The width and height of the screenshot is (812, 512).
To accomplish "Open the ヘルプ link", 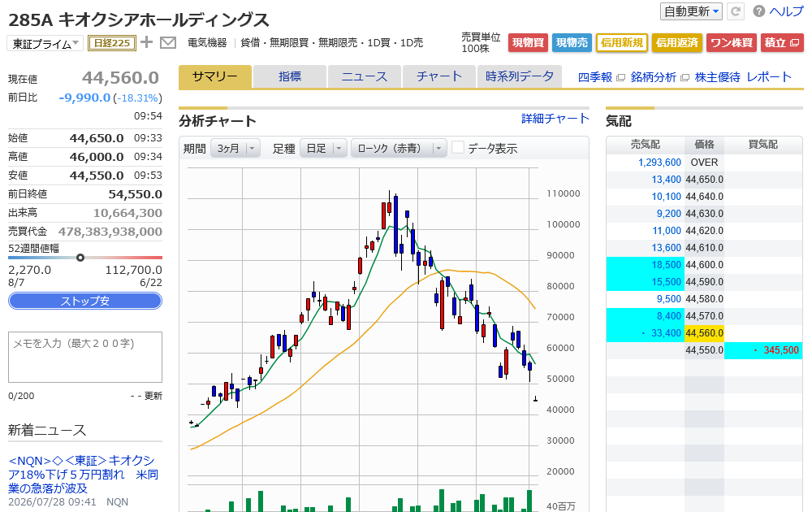I will click(x=786, y=11).
